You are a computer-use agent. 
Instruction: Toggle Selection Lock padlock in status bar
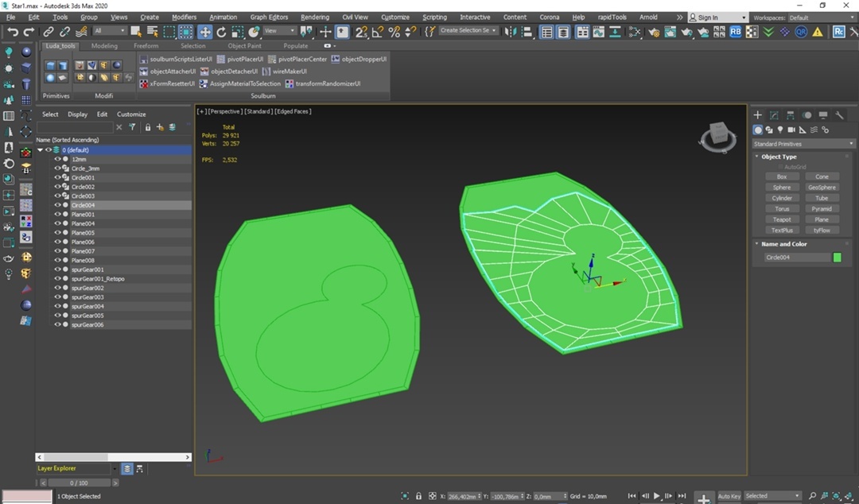point(418,496)
